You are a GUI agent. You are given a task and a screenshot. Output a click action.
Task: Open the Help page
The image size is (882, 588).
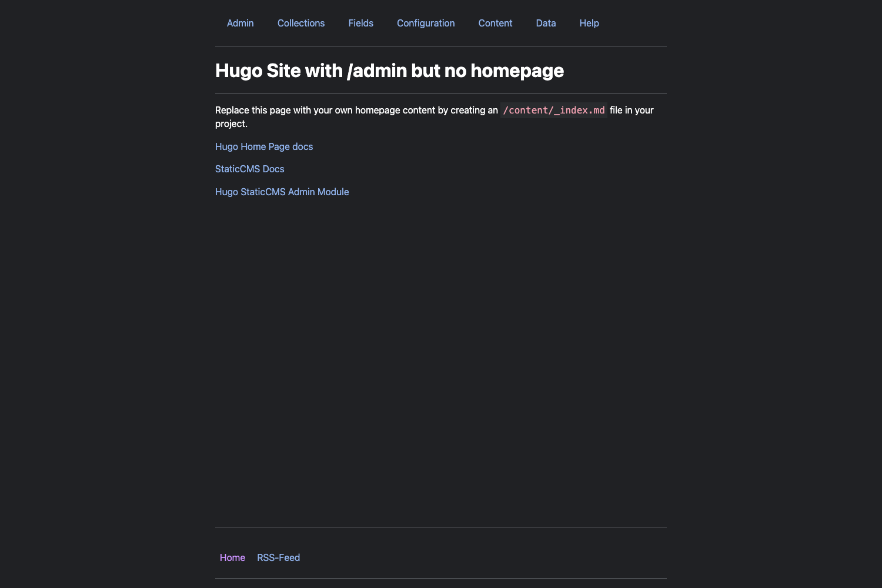(589, 23)
